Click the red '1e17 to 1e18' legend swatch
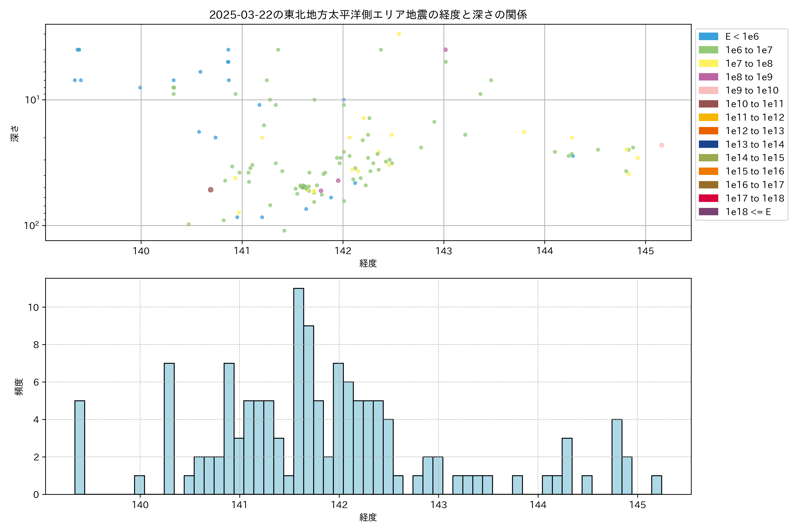The height and width of the screenshot is (532, 798). [x=708, y=198]
